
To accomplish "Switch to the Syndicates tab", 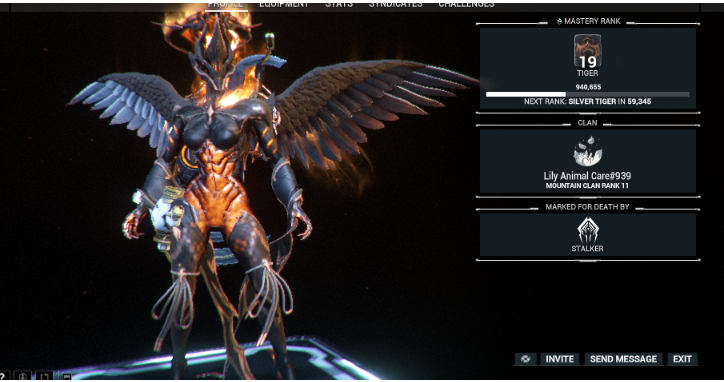I will pos(396,5).
